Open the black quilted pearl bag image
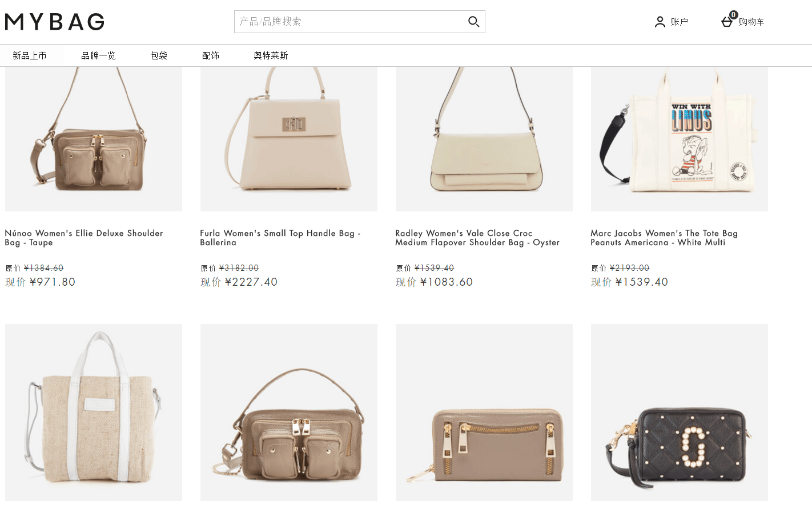The width and height of the screenshot is (812, 516). click(680, 413)
